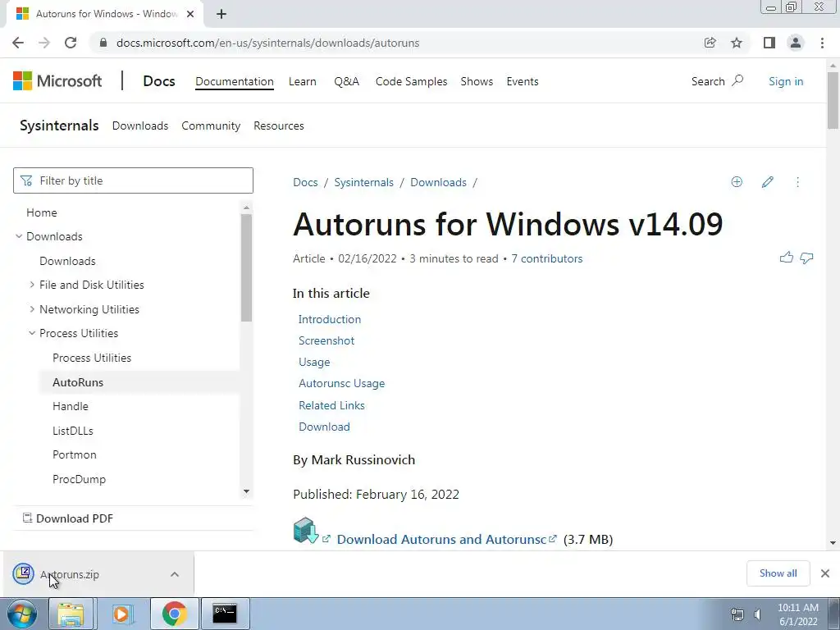Close the downloads bar
Viewport: 840px width, 630px height.
coord(825,573)
